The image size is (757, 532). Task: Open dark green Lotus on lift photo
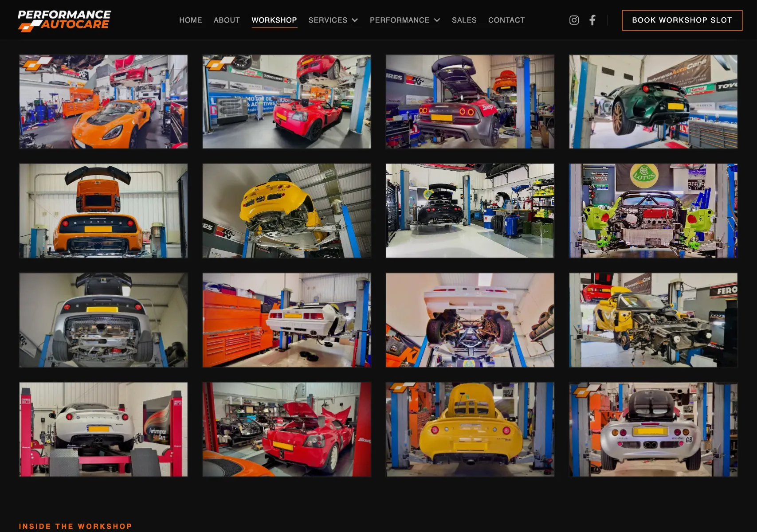coord(653,102)
